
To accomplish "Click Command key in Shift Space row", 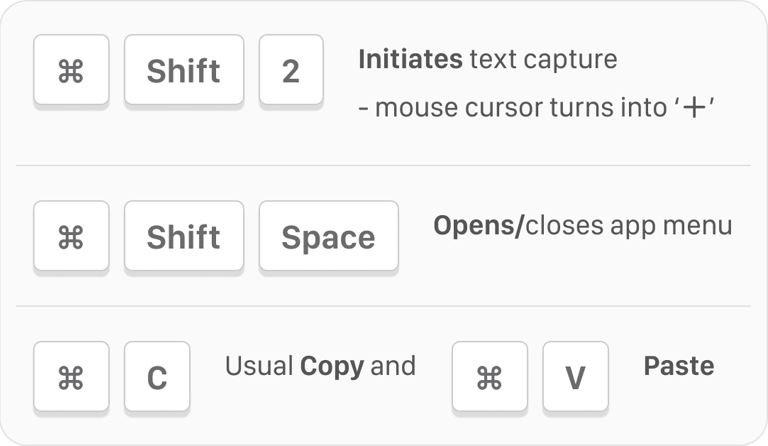I will click(x=70, y=237).
